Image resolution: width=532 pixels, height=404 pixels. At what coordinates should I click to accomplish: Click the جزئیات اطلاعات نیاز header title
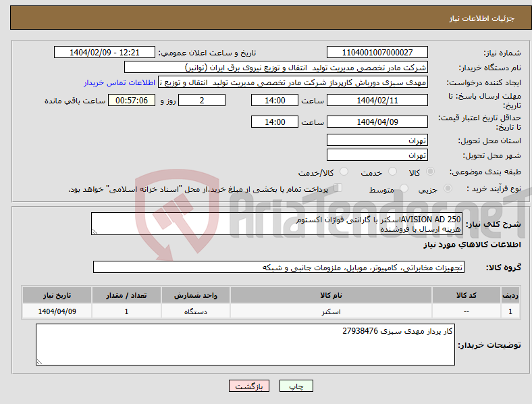point(482,18)
